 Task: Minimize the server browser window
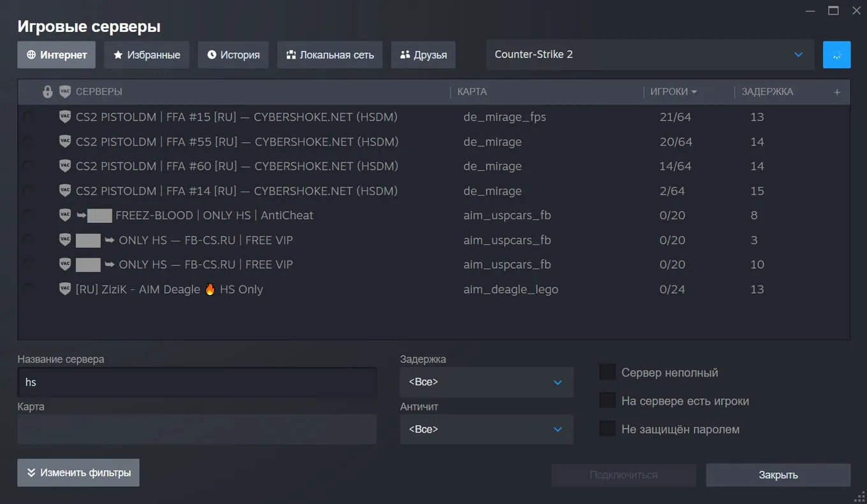tap(810, 11)
